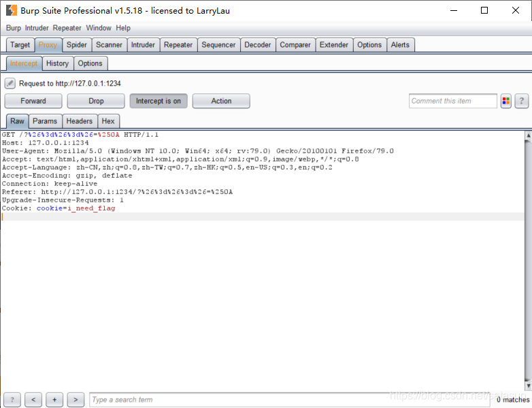Open the Burp menu
The height and width of the screenshot is (408, 532).
pos(13,28)
